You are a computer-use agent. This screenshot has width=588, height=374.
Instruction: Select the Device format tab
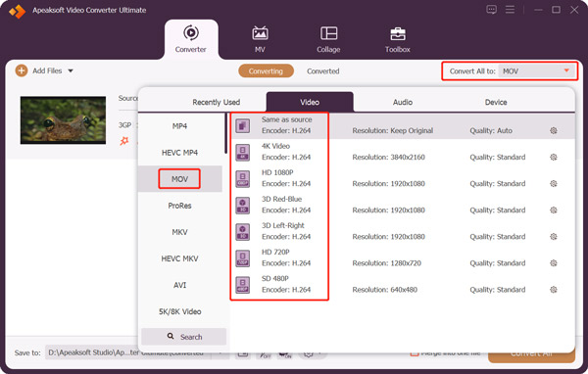tap(496, 102)
